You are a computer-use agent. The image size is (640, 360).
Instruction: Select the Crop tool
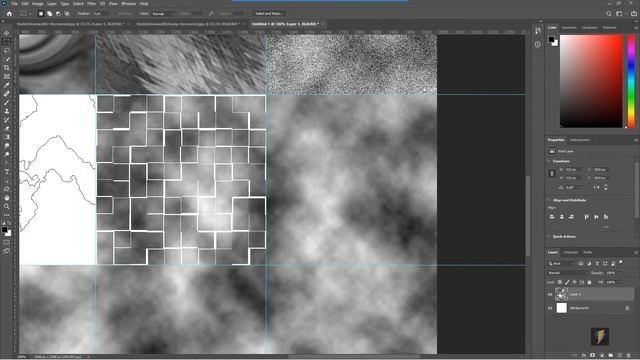click(x=7, y=67)
